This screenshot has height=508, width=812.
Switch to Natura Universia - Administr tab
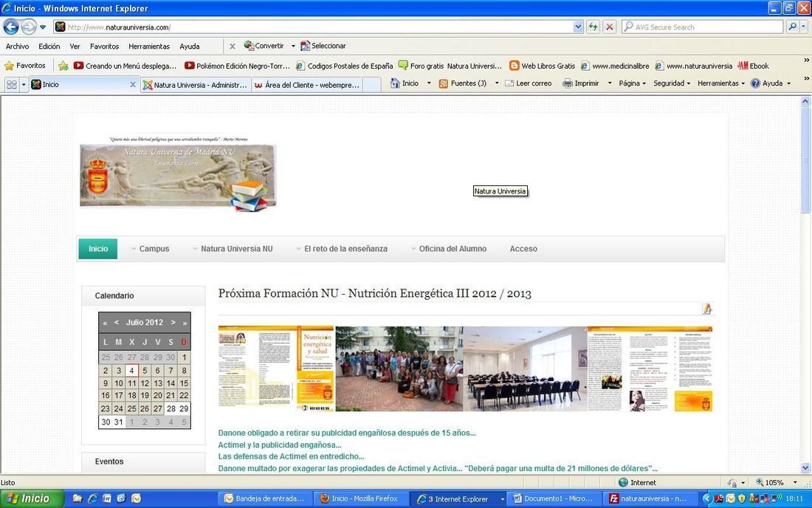pyautogui.click(x=195, y=85)
